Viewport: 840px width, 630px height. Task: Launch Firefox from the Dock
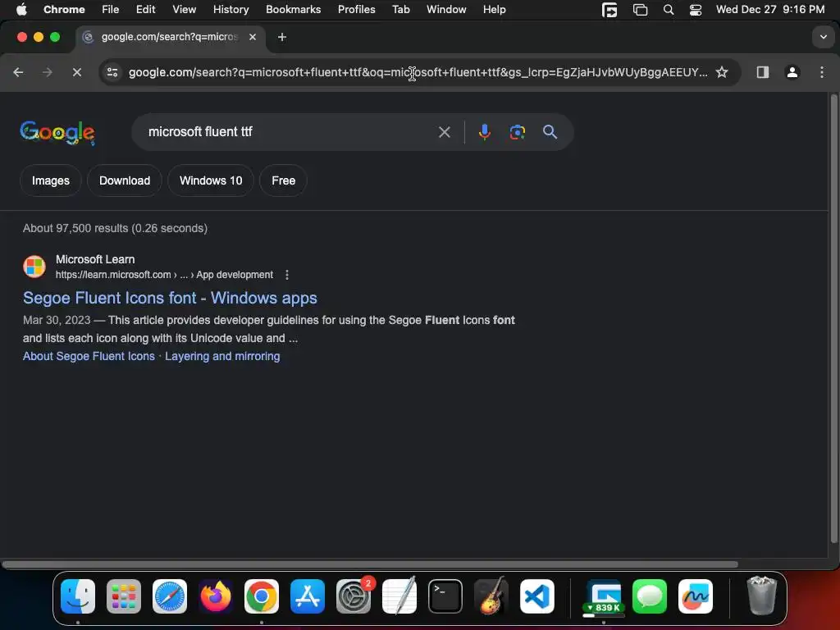[x=216, y=596]
